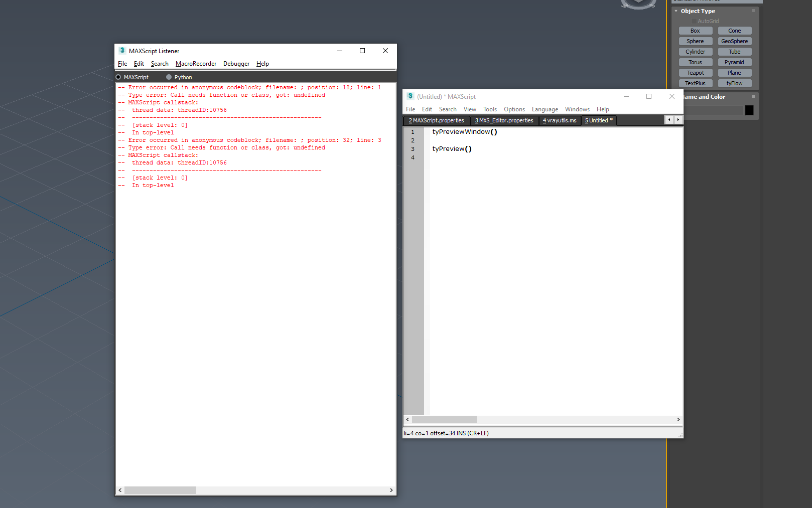Create a Sphere primitive

696,41
